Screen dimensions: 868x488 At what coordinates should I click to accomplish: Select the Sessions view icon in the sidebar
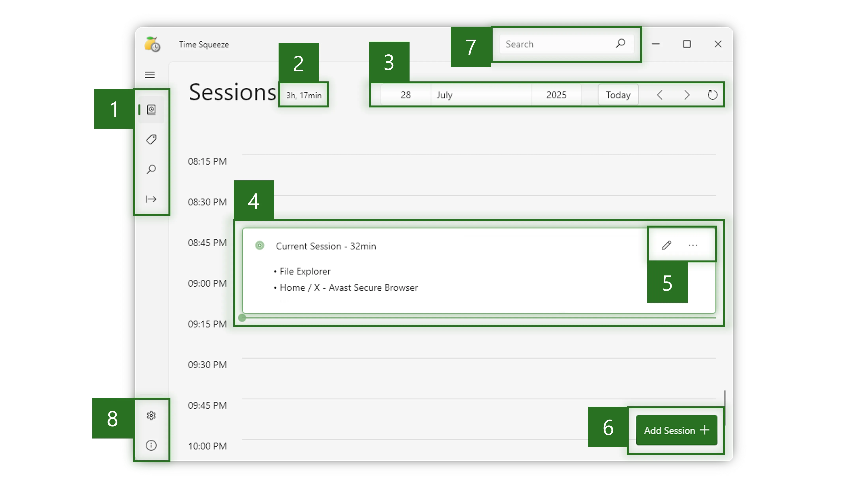click(x=151, y=109)
